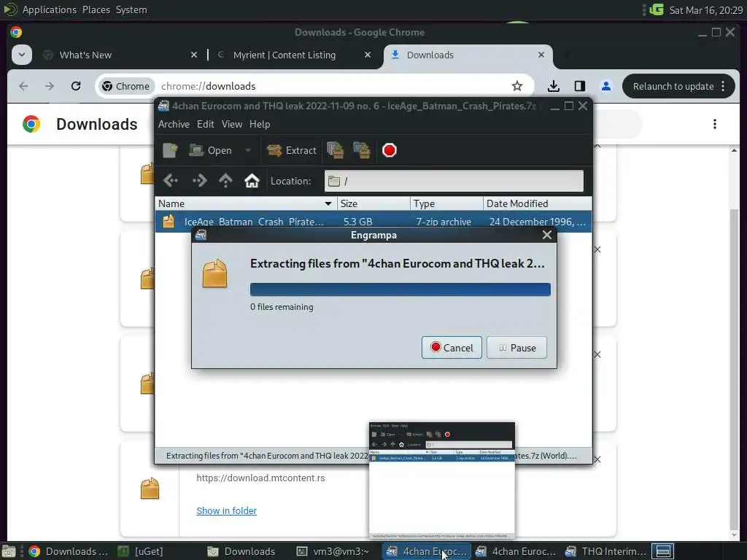Open the Places menu in top panel
Image resolution: width=747 pixels, height=560 pixels.
point(96,10)
